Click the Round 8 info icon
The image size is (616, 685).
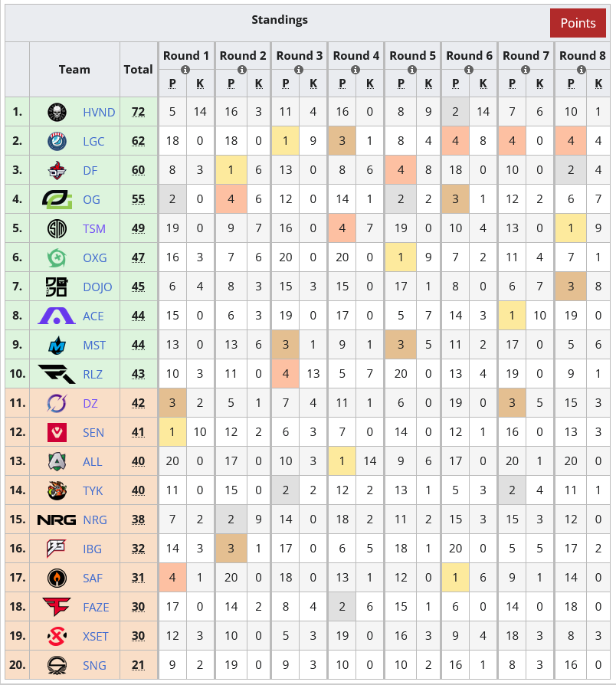[583, 70]
